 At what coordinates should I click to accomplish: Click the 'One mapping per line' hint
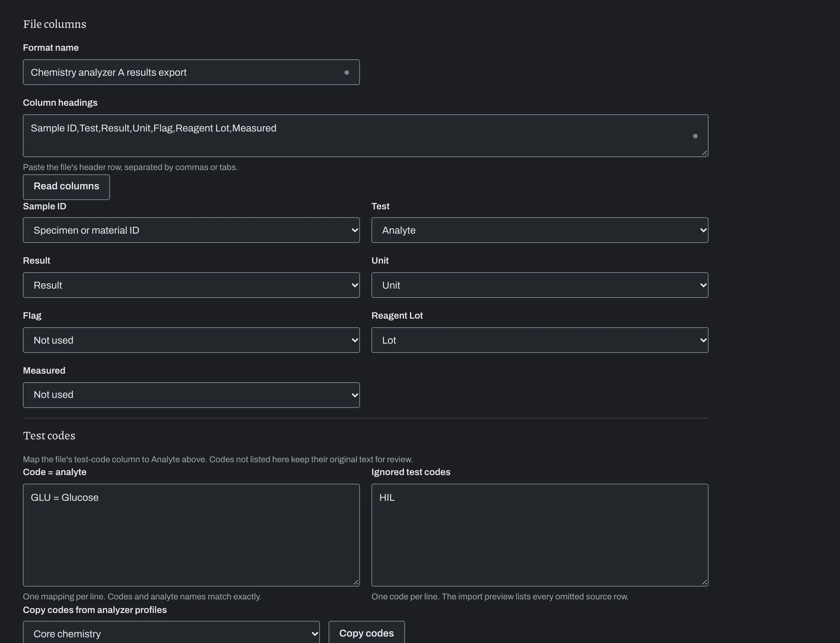point(142,596)
